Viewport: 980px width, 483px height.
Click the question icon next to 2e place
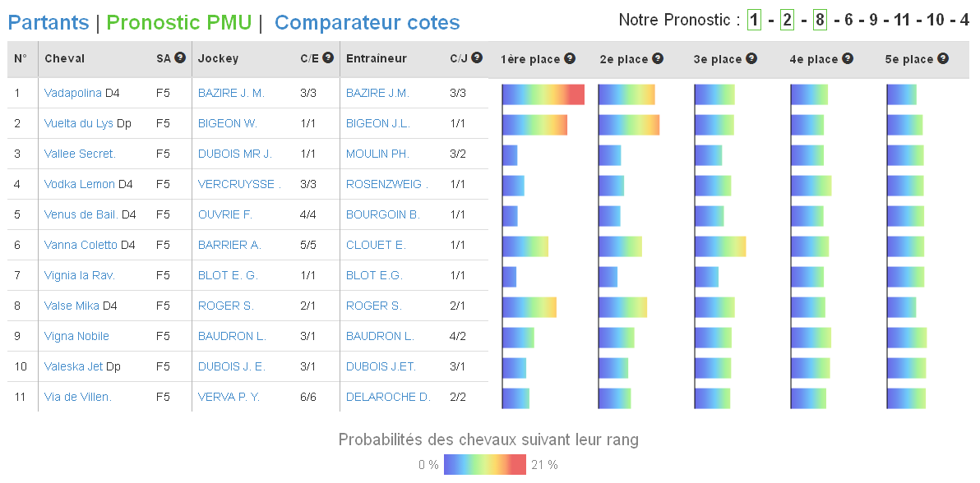[x=658, y=58]
